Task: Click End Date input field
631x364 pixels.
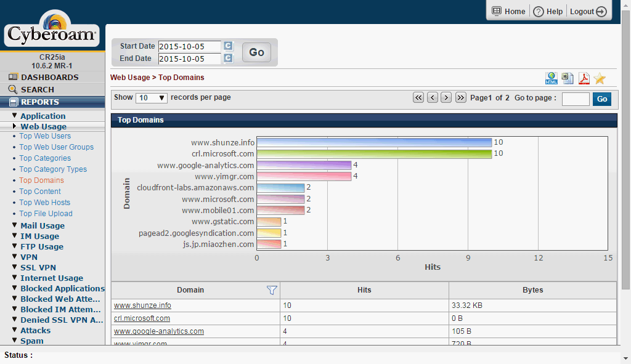Action: point(190,59)
